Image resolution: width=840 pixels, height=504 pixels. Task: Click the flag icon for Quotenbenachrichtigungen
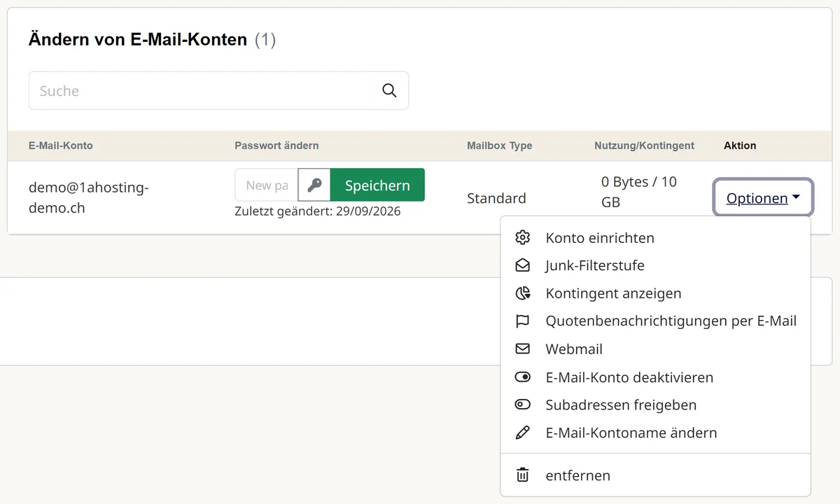[522, 321]
